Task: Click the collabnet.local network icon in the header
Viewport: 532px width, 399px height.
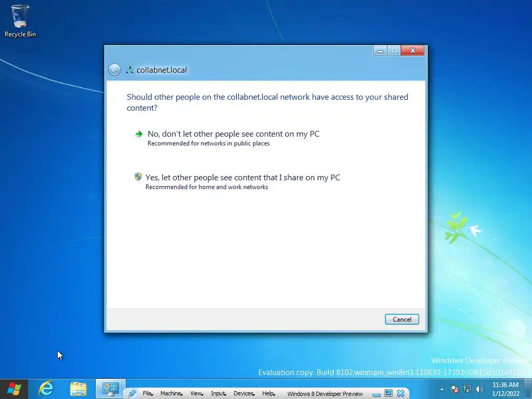Action: 129,70
